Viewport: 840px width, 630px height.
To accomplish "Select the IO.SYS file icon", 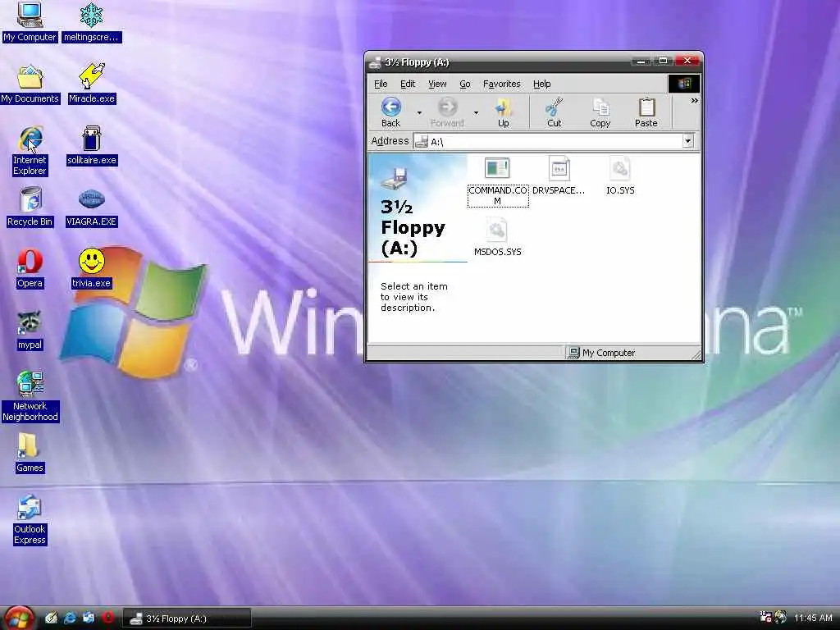I will (x=620, y=168).
